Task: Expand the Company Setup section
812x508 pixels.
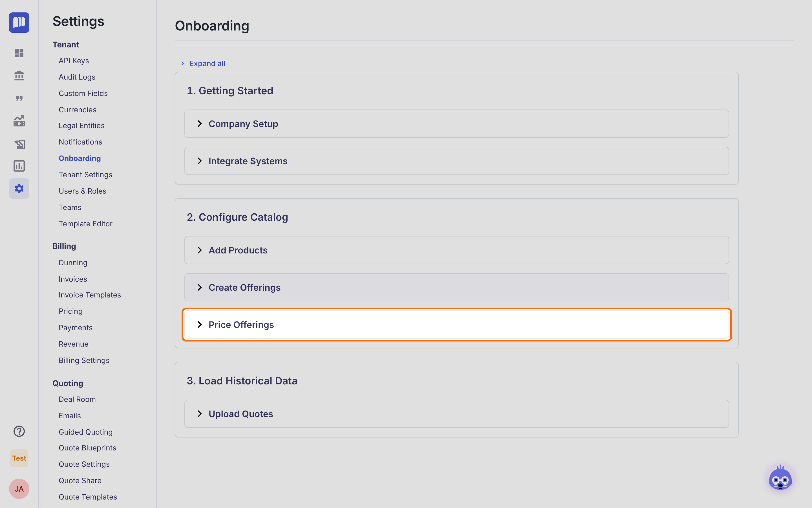Action: point(457,124)
